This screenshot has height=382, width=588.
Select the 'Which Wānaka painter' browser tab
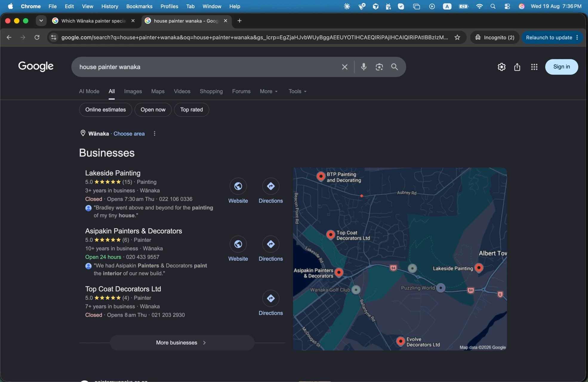[93, 21]
